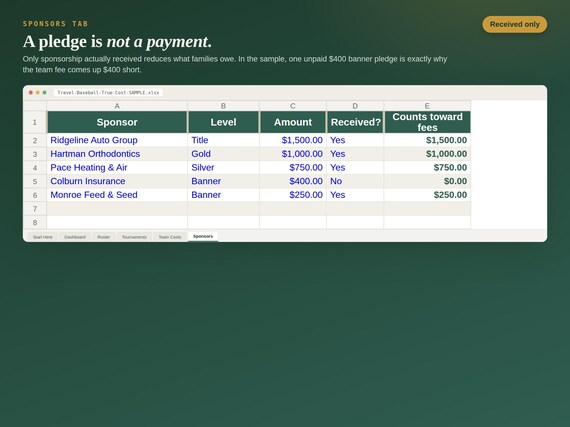The height and width of the screenshot is (427, 570).
Task: Click the 'Received?' header cell
Action: coord(355,122)
